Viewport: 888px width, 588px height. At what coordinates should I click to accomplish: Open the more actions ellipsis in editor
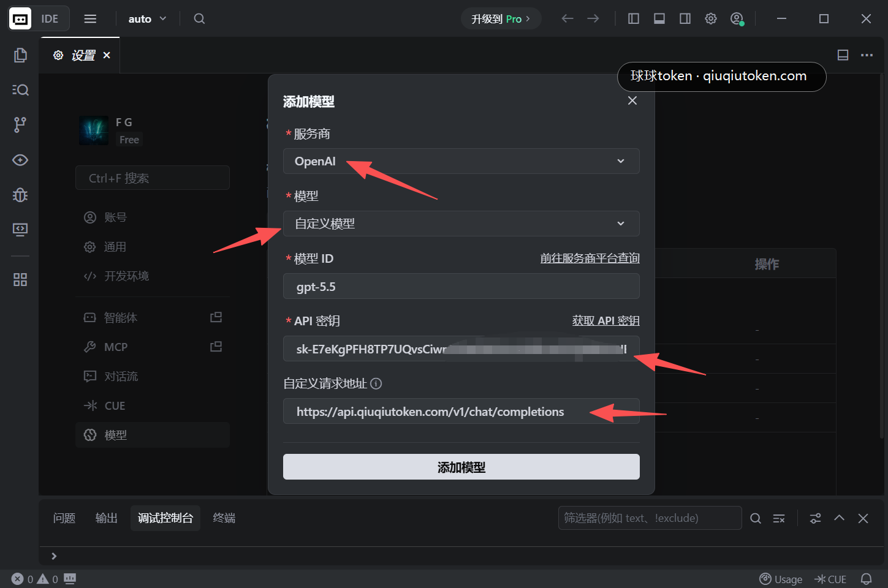(867, 55)
